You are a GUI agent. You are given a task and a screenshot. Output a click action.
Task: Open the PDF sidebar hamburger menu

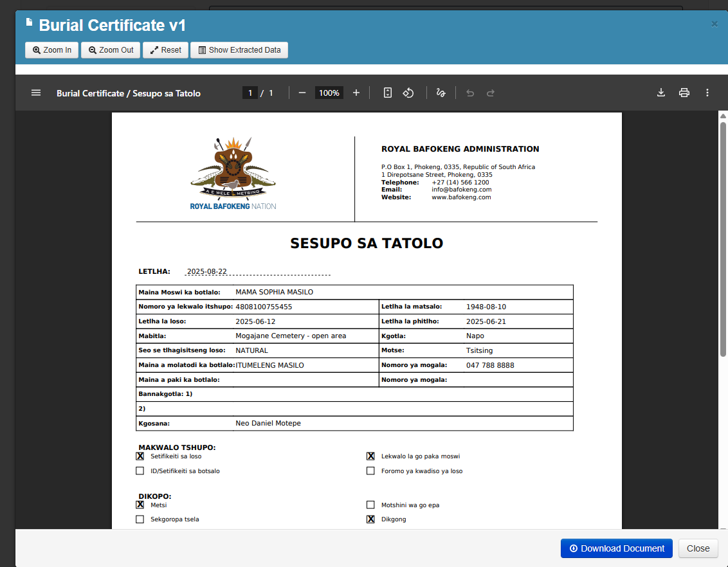point(36,93)
